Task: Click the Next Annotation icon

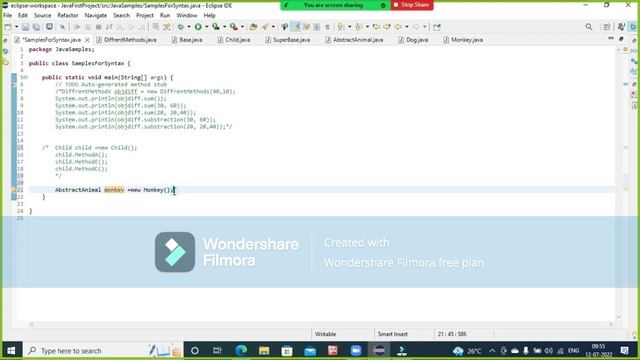Action: (340, 27)
